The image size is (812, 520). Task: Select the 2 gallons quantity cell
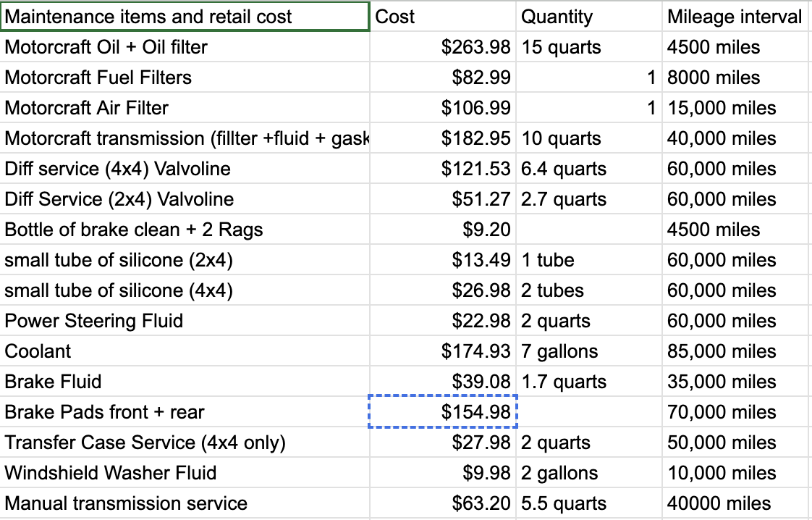[x=589, y=473]
